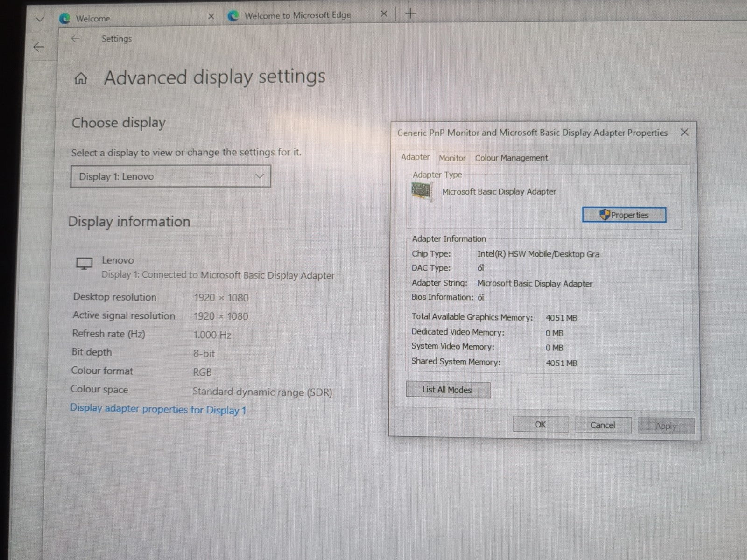
Task: Click the Chip Type value Intel(R) HSW
Action: [x=538, y=254]
